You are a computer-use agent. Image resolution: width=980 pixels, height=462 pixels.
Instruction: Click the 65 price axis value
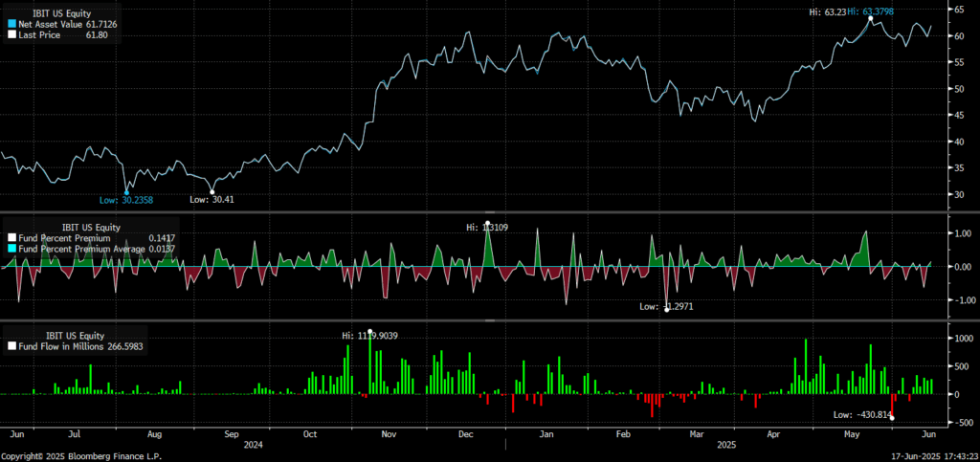(x=959, y=10)
